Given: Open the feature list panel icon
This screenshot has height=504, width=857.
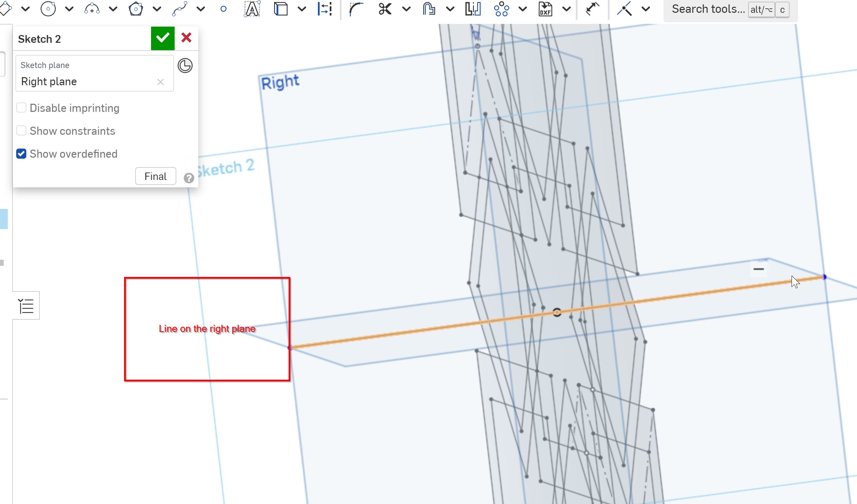Looking at the screenshot, I should click(26, 306).
